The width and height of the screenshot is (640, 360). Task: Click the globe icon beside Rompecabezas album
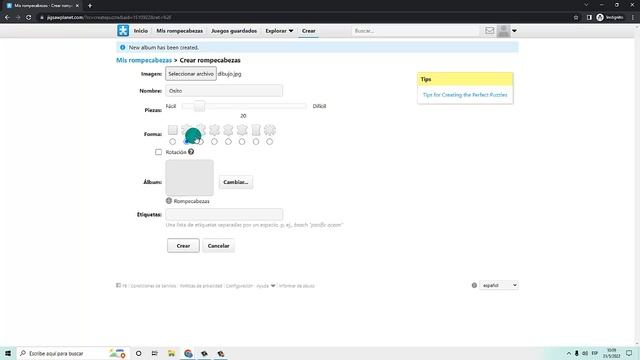click(169, 201)
